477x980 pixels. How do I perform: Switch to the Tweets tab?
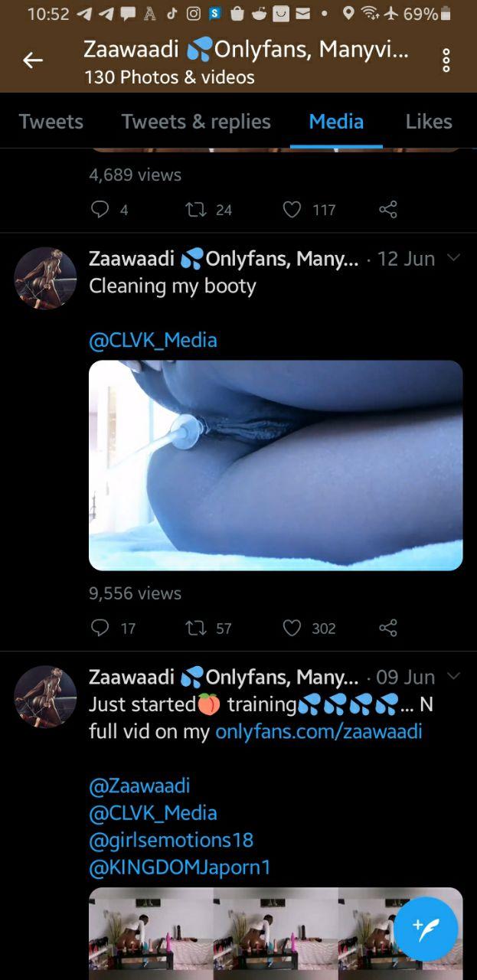pyautogui.click(x=51, y=122)
